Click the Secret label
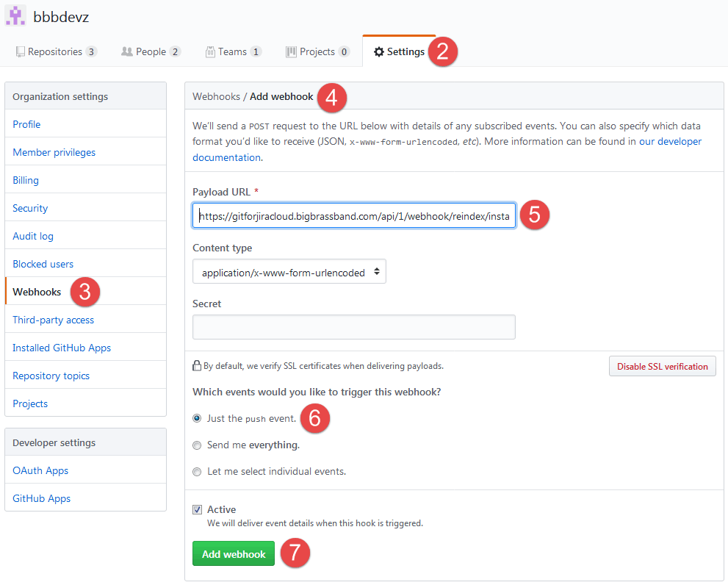The height and width of the screenshot is (585, 728). pos(206,304)
